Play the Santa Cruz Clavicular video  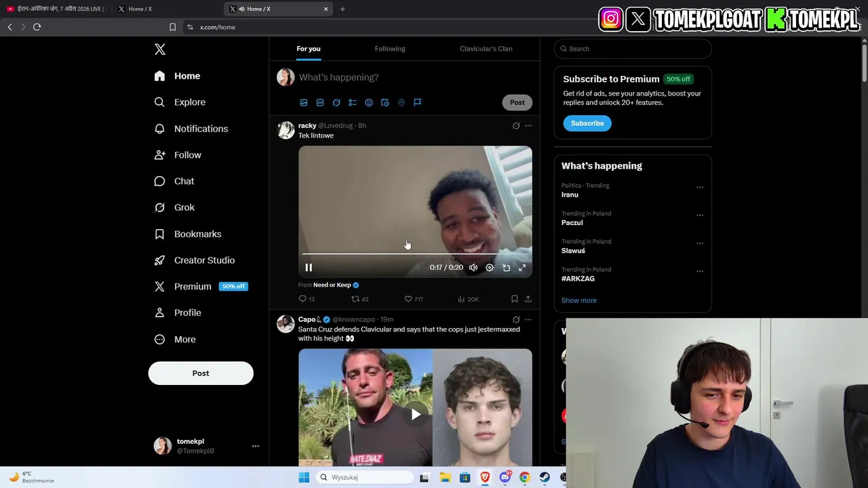click(x=415, y=414)
